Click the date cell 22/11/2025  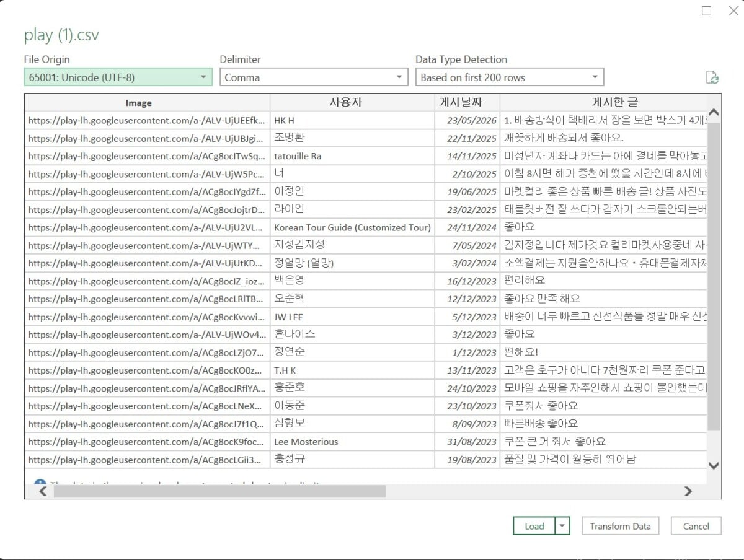(x=467, y=138)
